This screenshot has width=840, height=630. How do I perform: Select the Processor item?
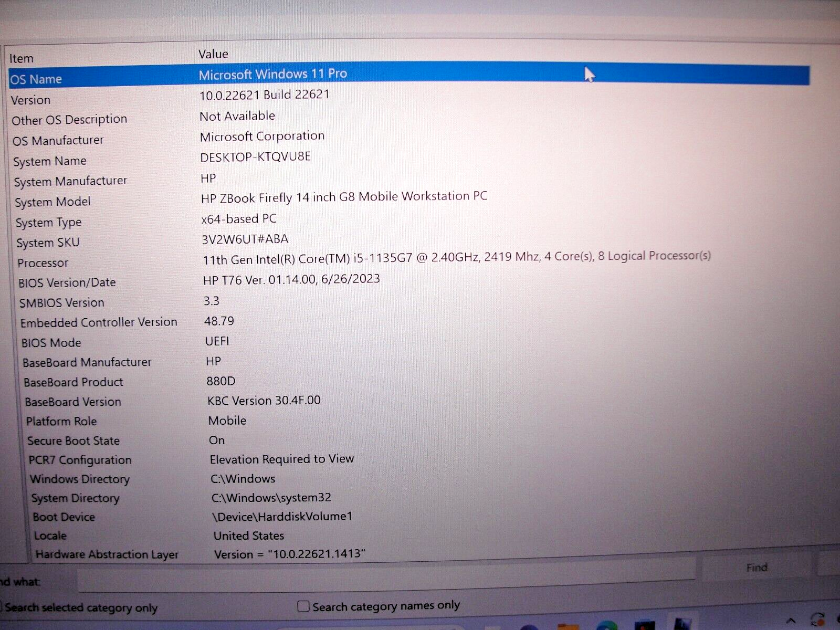coord(43,262)
